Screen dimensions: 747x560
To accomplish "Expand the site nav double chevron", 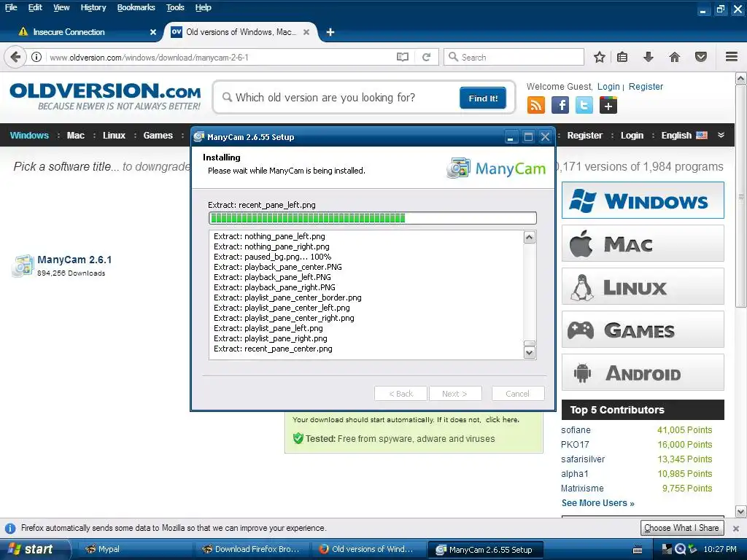I will (721, 135).
